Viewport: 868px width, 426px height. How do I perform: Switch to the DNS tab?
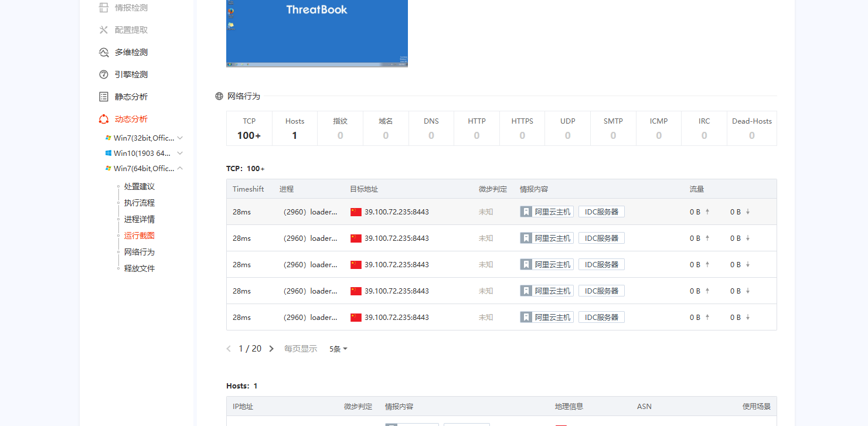tap(431, 128)
